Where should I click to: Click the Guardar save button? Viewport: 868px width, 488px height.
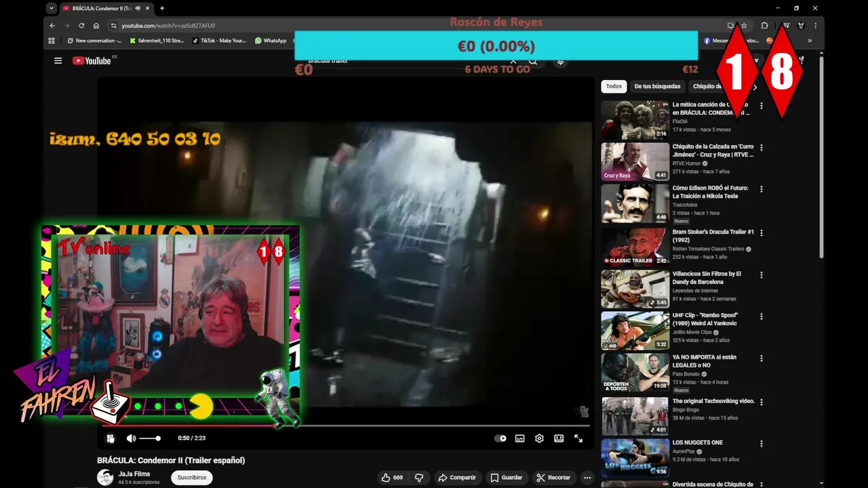pyautogui.click(x=507, y=478)
